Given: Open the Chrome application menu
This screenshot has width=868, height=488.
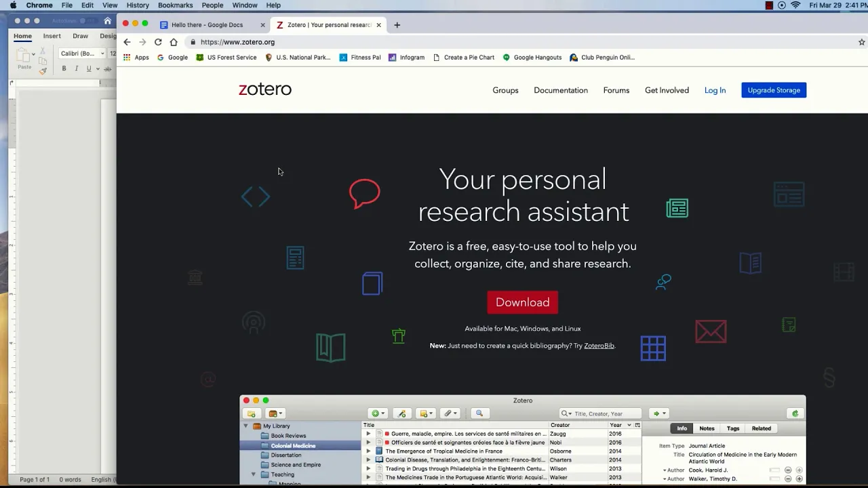Looking at the screenshot, I should point(39,5).
